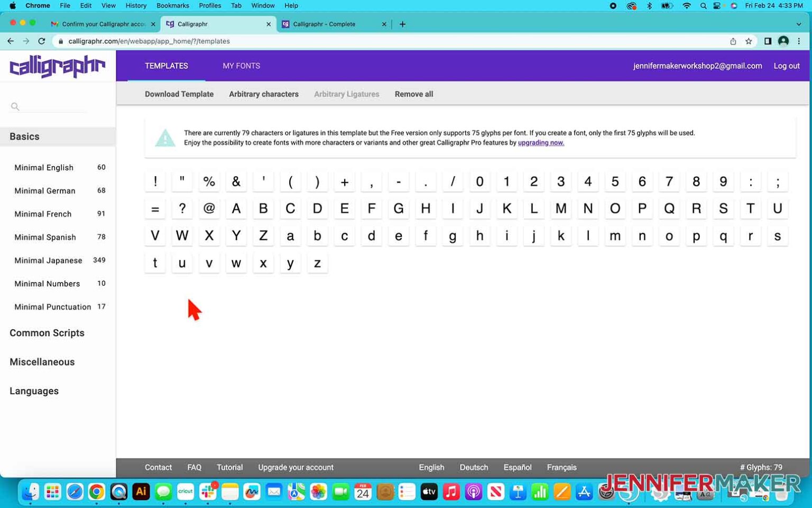Toggle Chrome side panel icon
Screen dimensions: 812x508
point(768,41)
